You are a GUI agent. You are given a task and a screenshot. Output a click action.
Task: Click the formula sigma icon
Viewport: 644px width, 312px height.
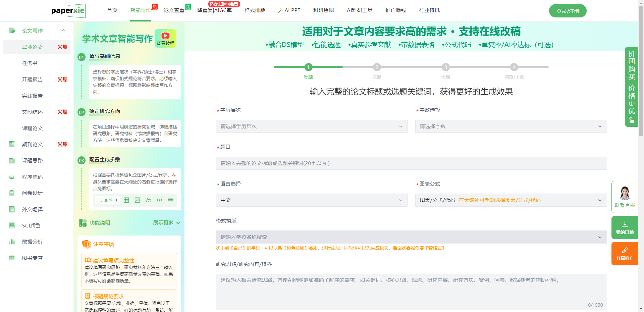coord(148,200)
